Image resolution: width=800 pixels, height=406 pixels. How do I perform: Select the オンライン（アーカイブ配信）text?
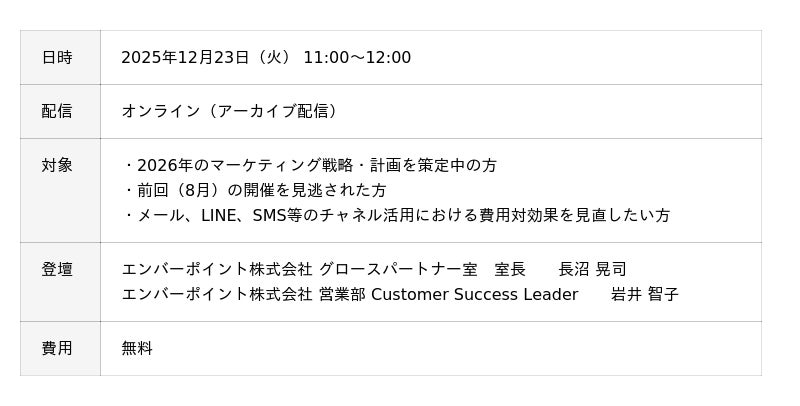[230, 111]
